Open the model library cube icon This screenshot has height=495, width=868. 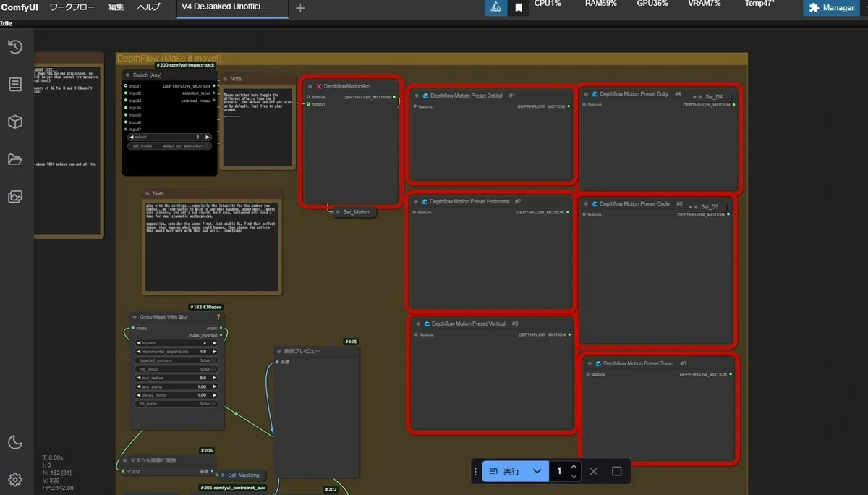14,122
